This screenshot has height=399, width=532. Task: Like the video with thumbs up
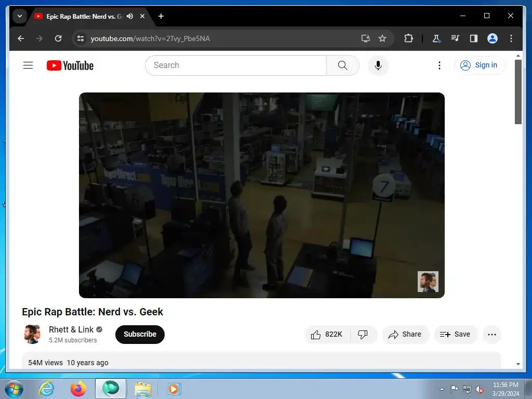click(x=327, y=335)
